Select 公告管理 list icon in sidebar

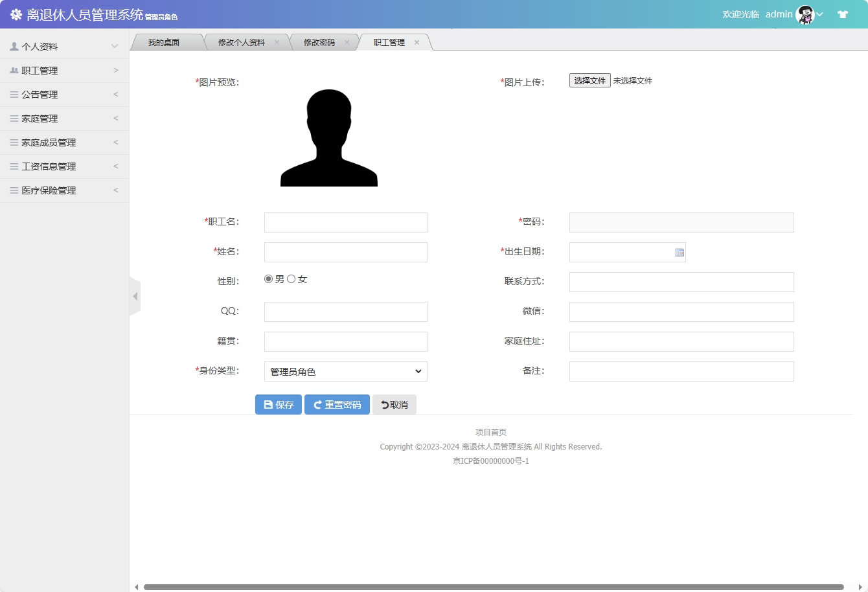coord(13,94)
